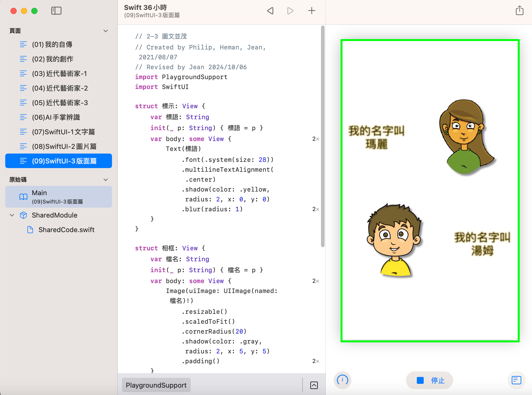Screen dimensions: 532x395
Task: Toggle the sidebar visibility button
Action: pyautogui.click(x=56, y=11)
